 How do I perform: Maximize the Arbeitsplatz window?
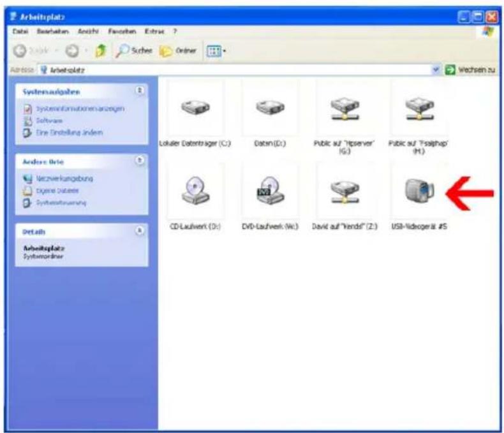click(478, 17)
